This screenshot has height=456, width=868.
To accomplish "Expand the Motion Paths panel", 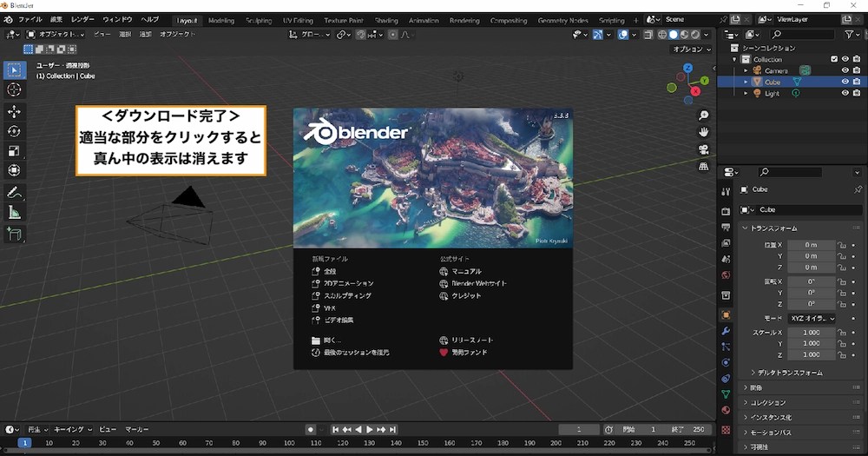I will click(771, 433).
